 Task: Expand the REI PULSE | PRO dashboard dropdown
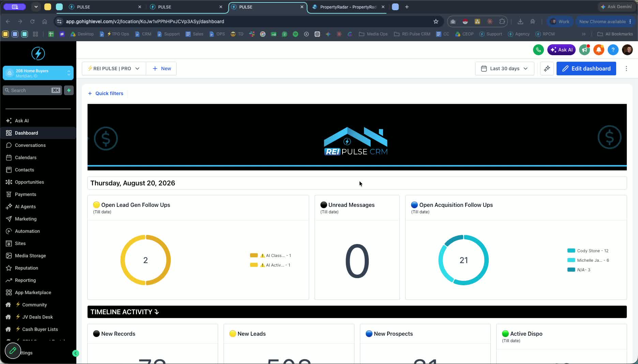pos(114,69)
